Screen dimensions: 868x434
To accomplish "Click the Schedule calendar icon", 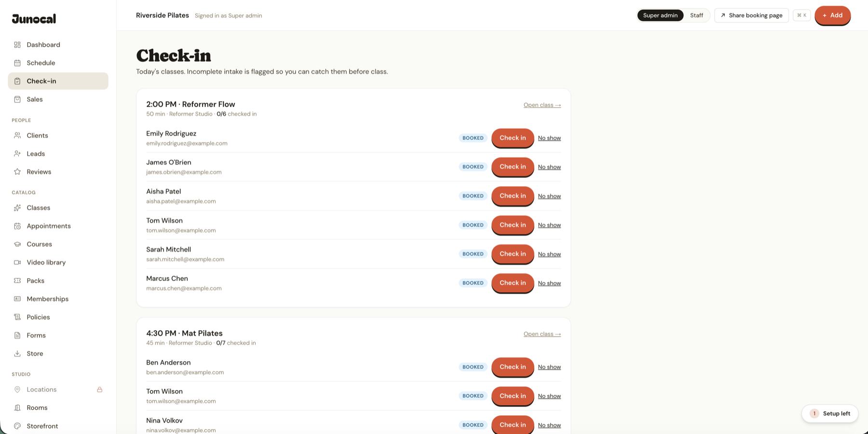I will coord(17,63).
